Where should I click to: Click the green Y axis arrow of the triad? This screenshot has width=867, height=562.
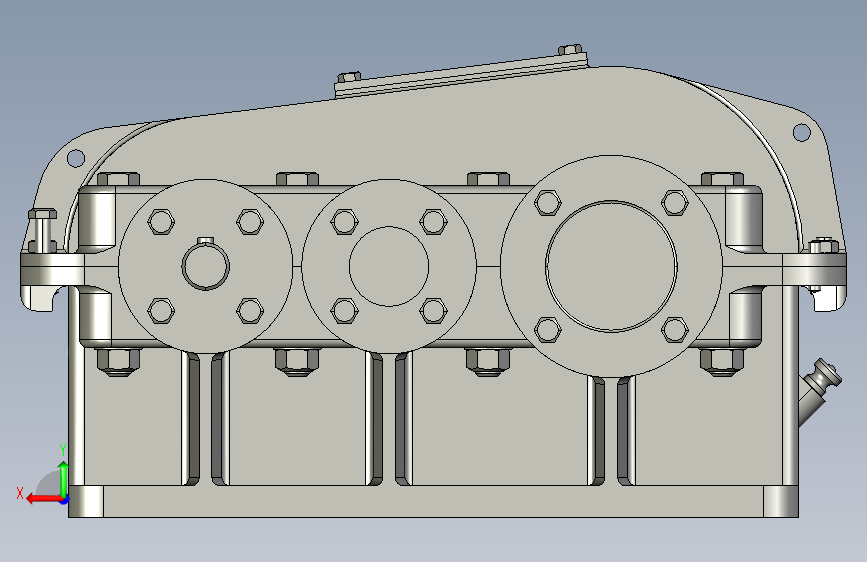(x=64, y=479)
